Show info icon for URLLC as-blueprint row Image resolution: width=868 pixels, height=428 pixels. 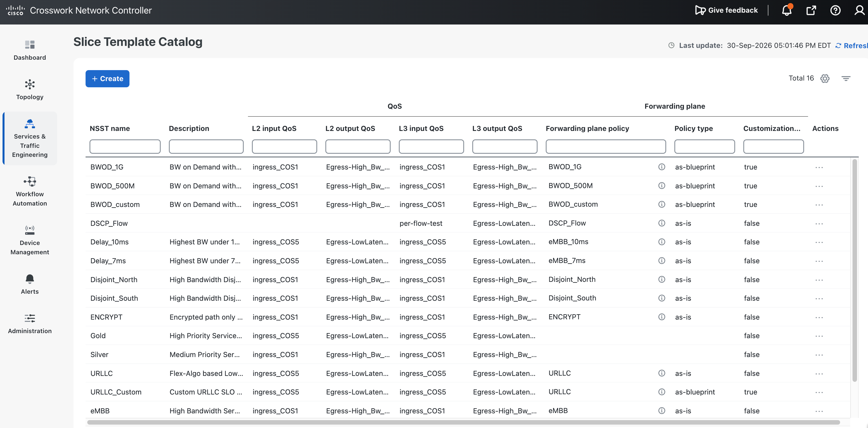pyautogui.click(x=662, y=392)
